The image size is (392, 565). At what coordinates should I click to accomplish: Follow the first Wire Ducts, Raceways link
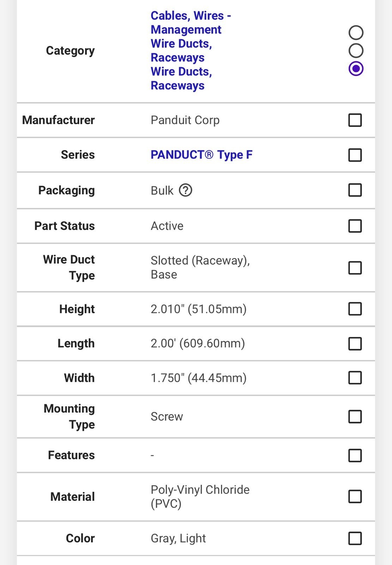pos(181,50)
